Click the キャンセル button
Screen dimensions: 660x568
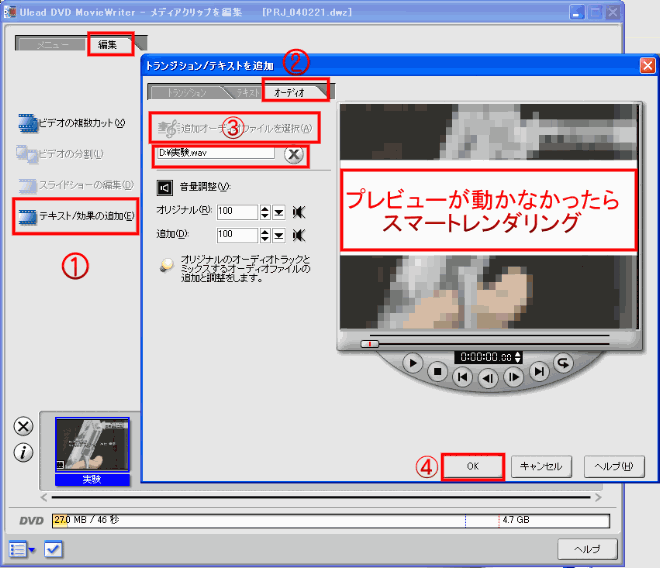541,466
